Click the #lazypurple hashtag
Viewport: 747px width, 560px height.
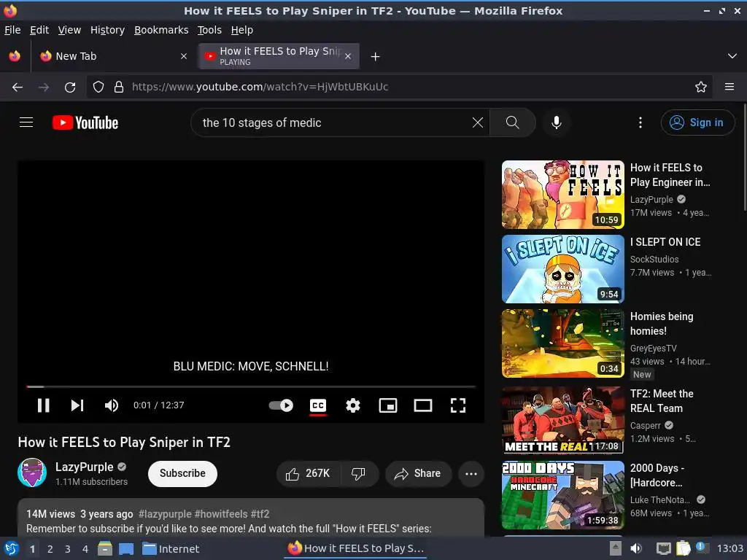click(x=166, y=514)
